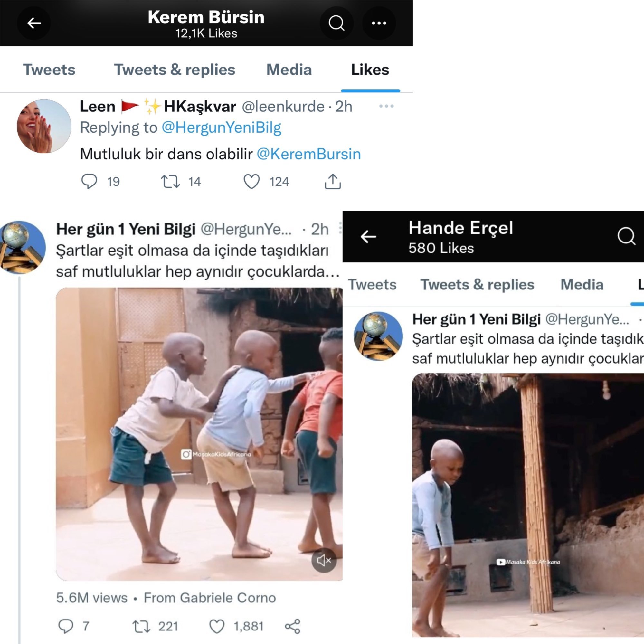Image resolution: width=644 pixels, height=644 pixels.
Task: Open more options on Leen's tweet
Action: pos(386,106)
